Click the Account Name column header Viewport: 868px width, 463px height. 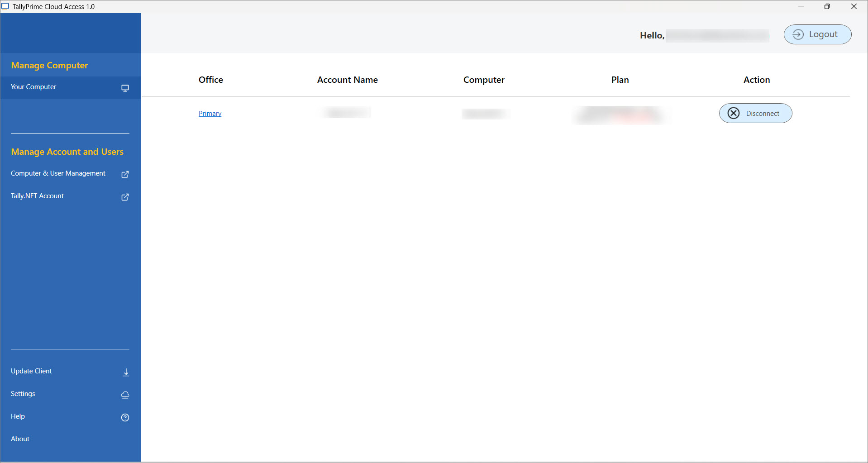347,80
